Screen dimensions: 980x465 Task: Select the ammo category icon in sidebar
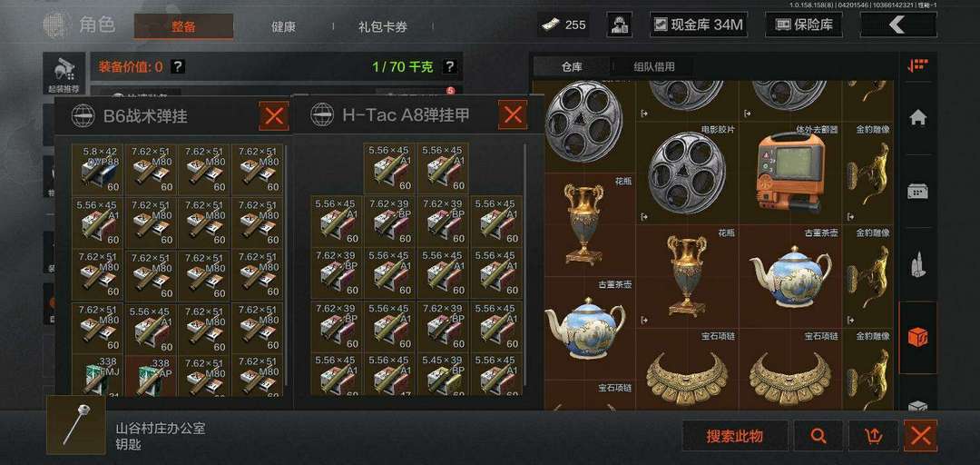(917, 264)
